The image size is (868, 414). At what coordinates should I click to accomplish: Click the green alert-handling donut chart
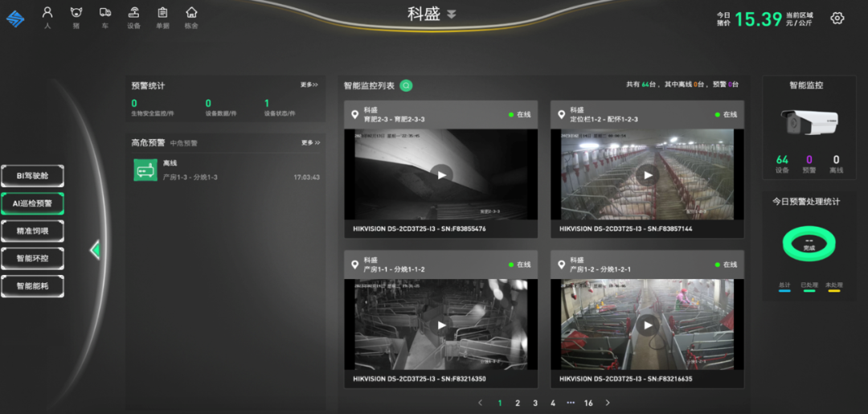(x=809, y=244)
